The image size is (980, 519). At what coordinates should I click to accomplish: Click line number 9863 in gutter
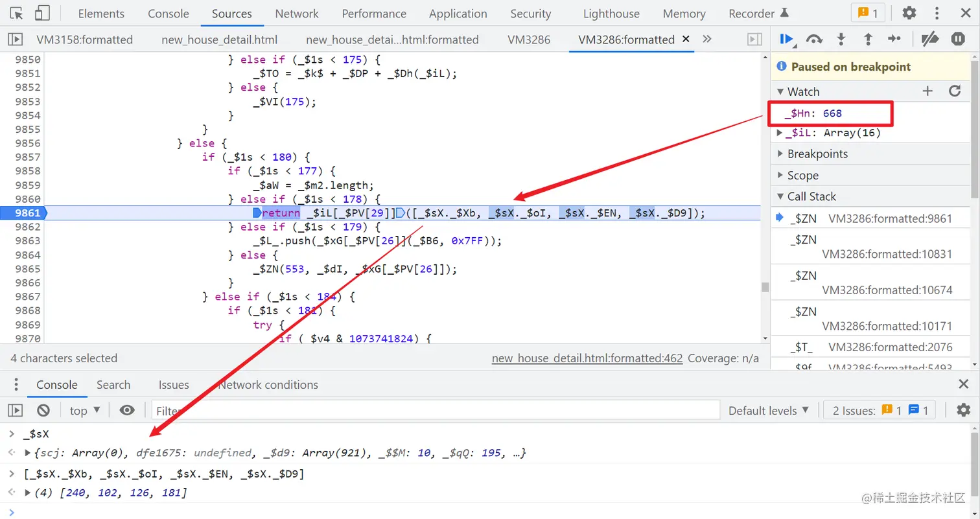(x=28, y=241)
